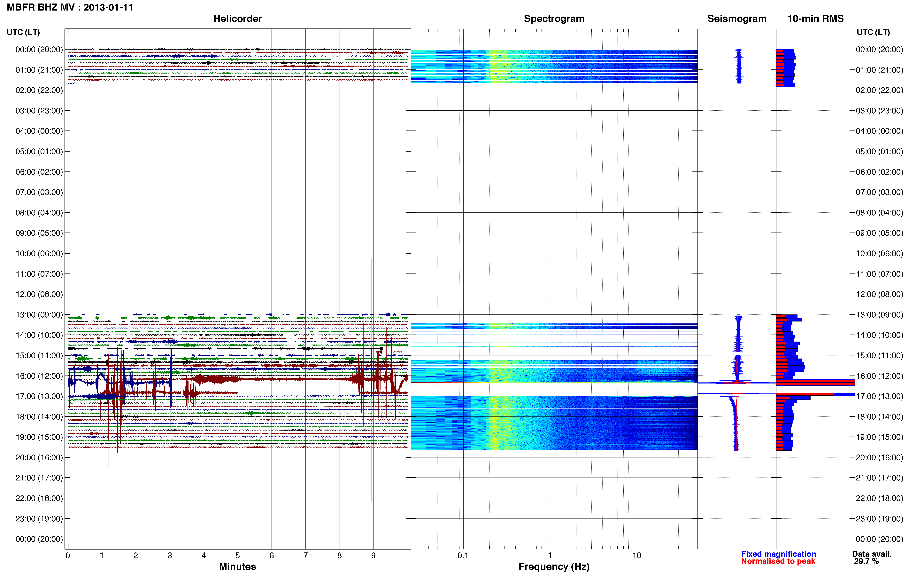Click left time label '20:00 (16:00)'
Image resolution: width=924 pixels, height=578 pixels.
click(39, 458)
